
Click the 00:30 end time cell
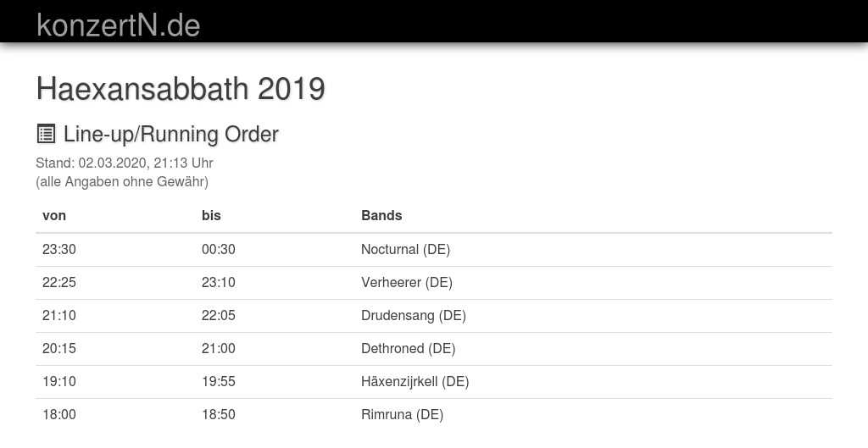pos(219,249)
